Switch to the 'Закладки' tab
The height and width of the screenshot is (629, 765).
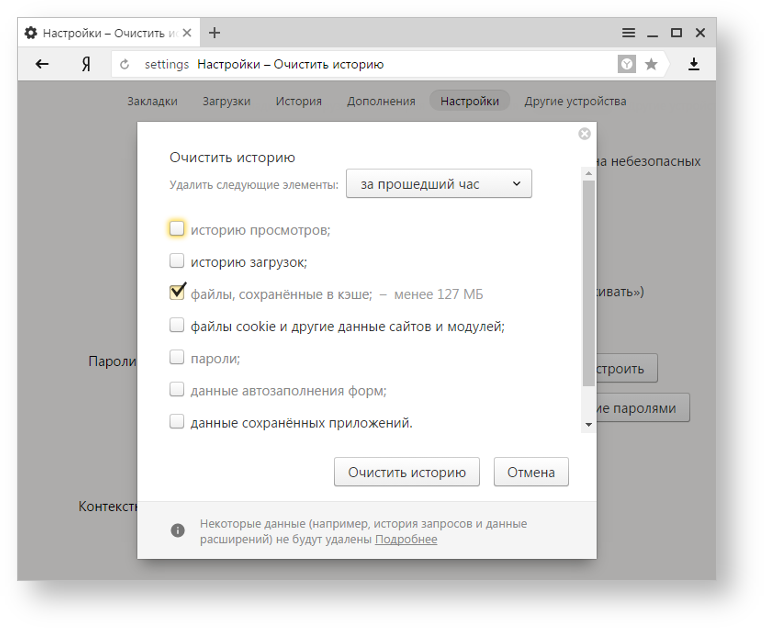pos(152,101)
